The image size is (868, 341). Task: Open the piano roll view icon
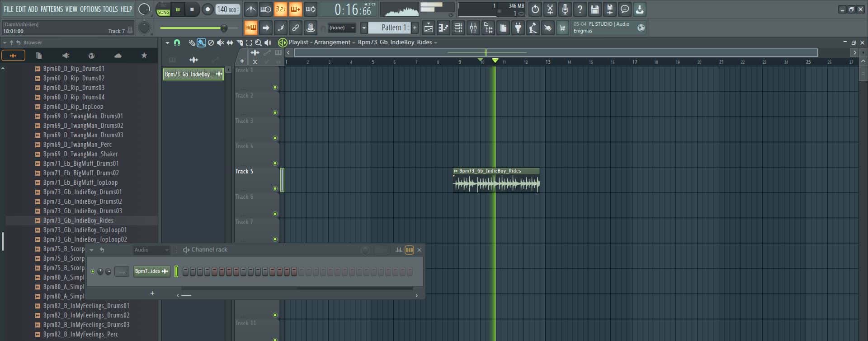(443, 28)
